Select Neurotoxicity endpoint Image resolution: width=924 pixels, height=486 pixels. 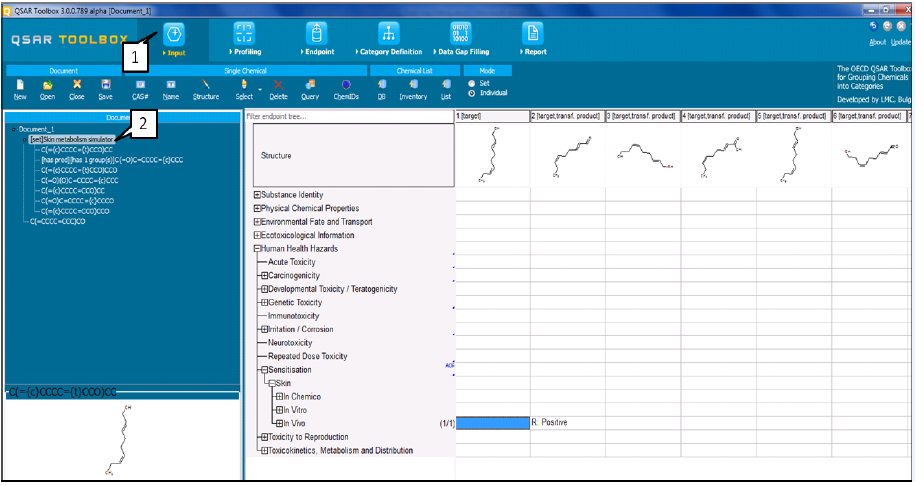[x=290, y=343]
